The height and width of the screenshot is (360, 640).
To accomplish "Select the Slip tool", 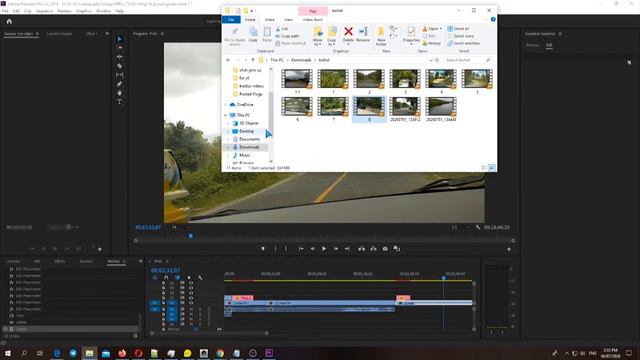I will (x=119, y=75).
